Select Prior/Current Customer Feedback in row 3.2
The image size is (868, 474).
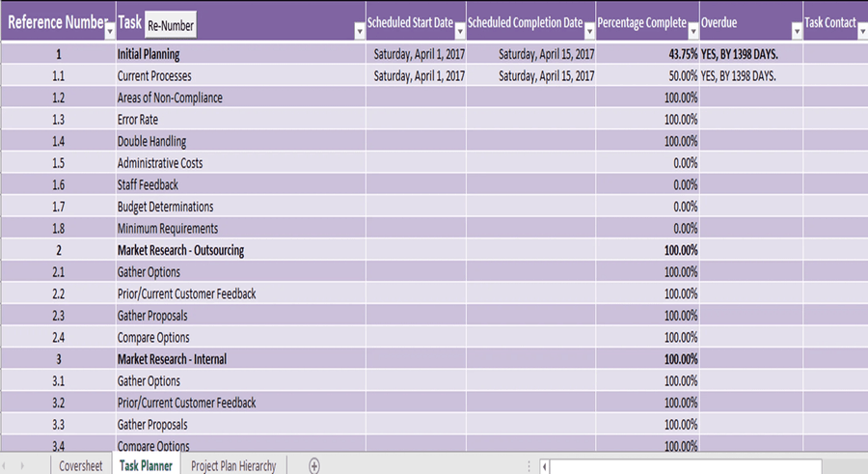click(241, 403)
